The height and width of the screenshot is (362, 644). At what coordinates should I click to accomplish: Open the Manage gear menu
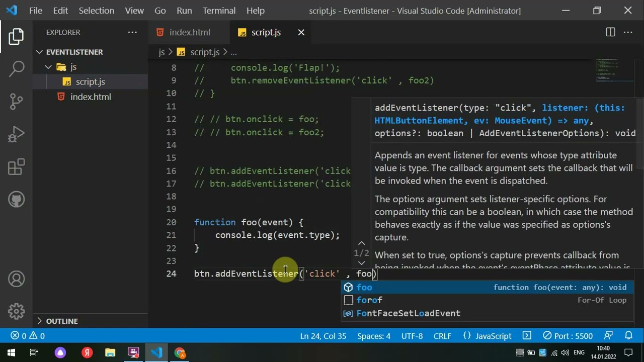pyautogui.click(x=16, y=311)
